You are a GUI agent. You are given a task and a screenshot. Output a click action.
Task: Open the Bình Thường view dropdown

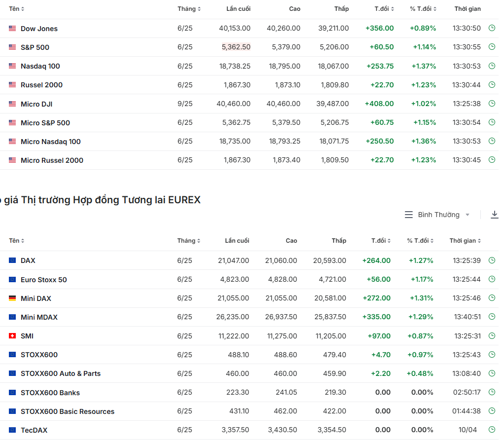coord(437,215)
